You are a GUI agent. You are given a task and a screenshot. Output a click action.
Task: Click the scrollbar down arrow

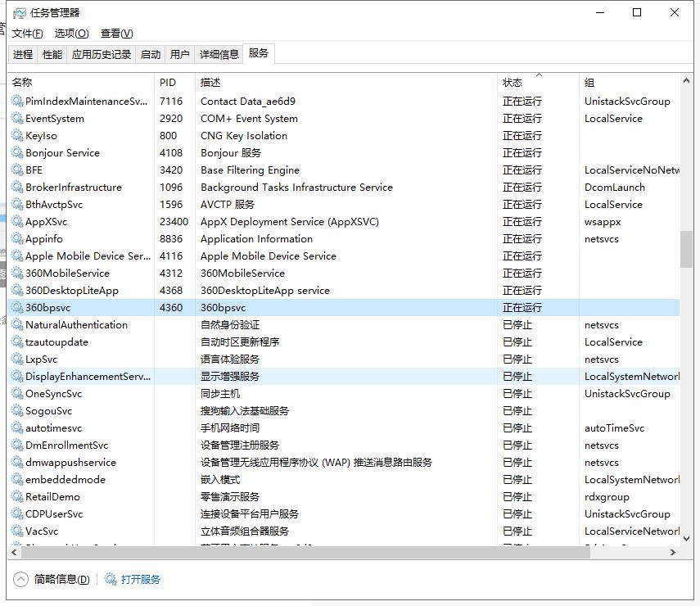coord(686,538)
